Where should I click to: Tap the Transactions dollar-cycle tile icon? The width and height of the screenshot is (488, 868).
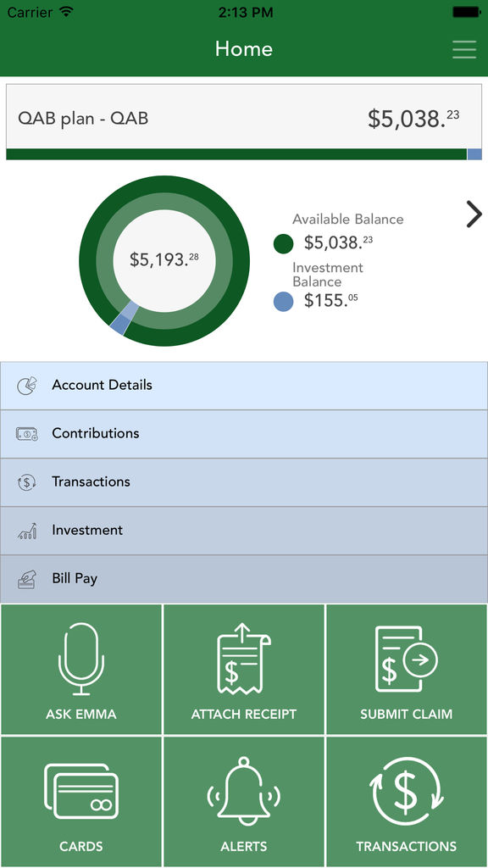click(406, 791)
